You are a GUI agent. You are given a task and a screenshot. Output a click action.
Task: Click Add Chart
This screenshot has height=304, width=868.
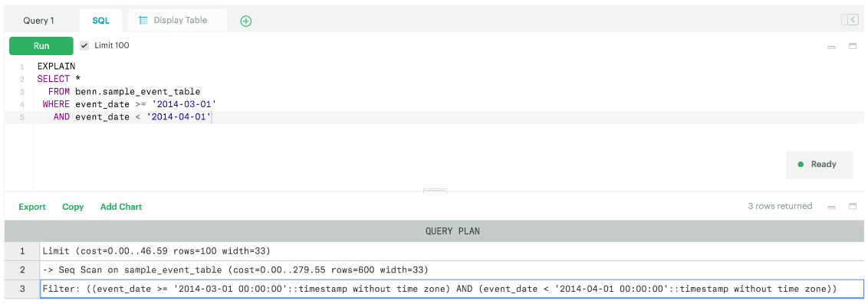pyautogui.click(x=121, y=207)
